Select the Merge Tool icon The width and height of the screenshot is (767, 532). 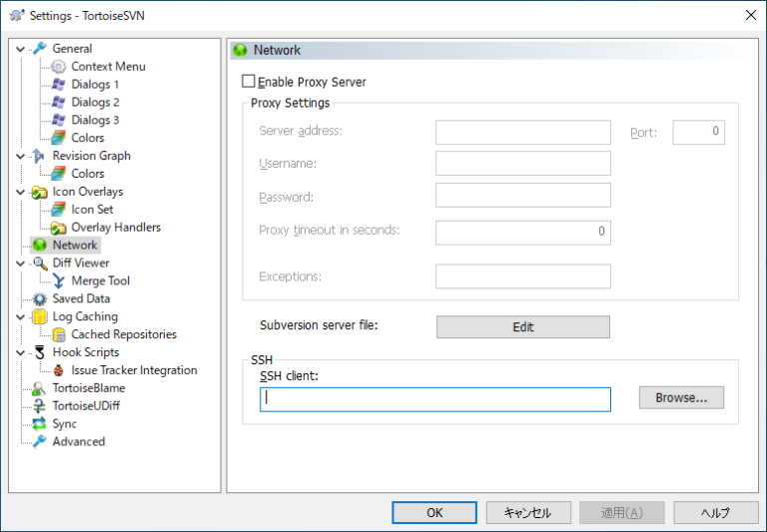tap(59, 281)
